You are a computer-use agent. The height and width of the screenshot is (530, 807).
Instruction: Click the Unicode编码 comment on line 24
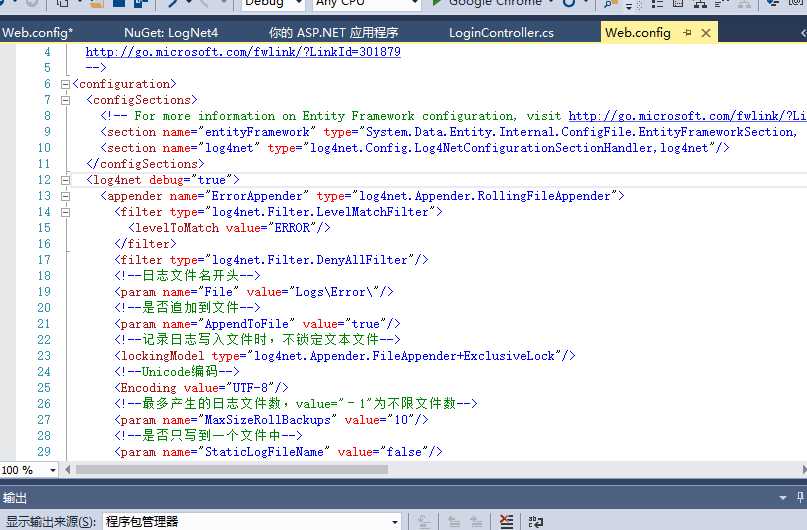177,372
